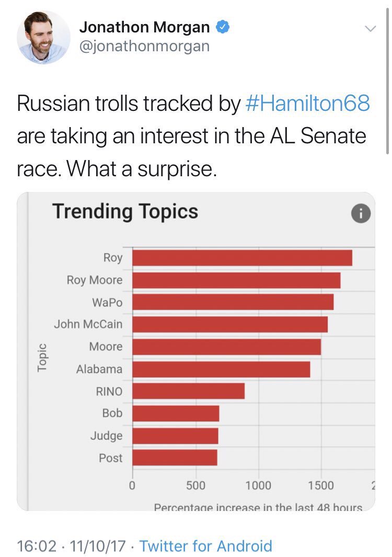Click the Jonathon Morgan display name
Image resolution: width=392 pixels, height=557 pixels.
144,27
